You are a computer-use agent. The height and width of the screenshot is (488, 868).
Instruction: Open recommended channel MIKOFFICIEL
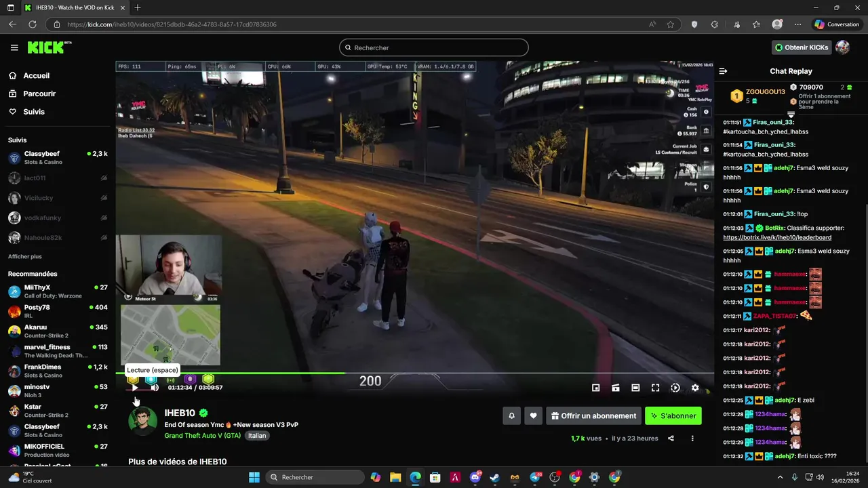point(58,451)
